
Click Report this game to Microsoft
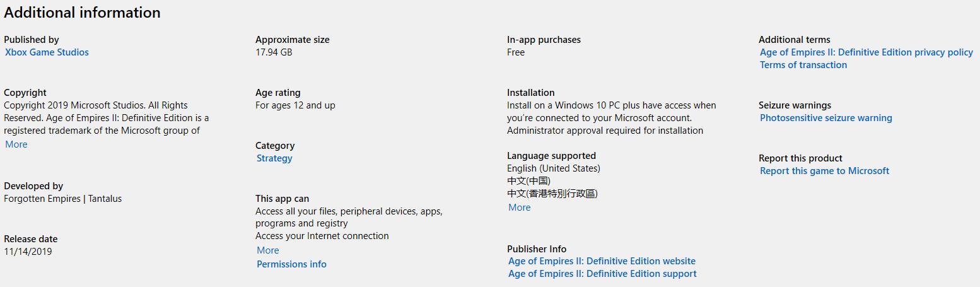point(824,171)
